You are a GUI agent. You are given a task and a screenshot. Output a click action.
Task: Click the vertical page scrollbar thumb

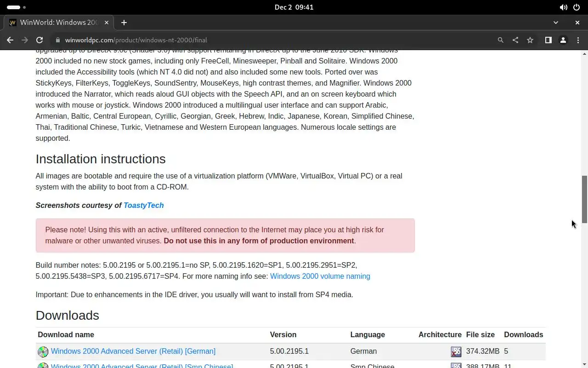[584, 199]
